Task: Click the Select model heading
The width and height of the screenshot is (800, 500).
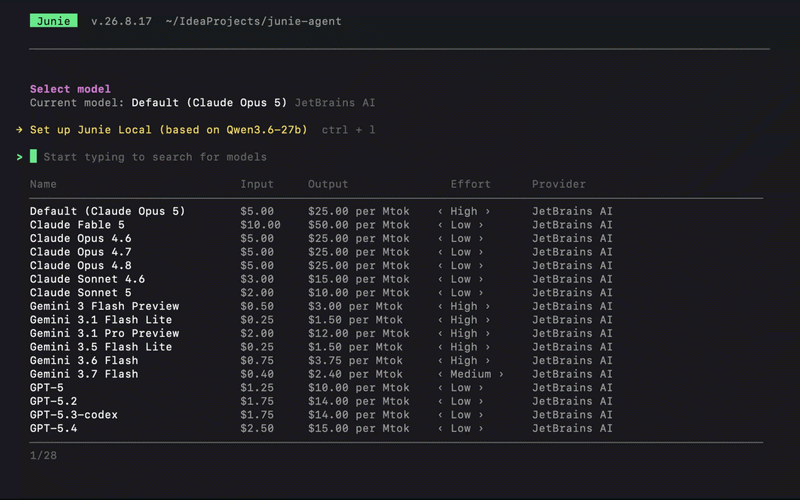Action: (70, 89)
